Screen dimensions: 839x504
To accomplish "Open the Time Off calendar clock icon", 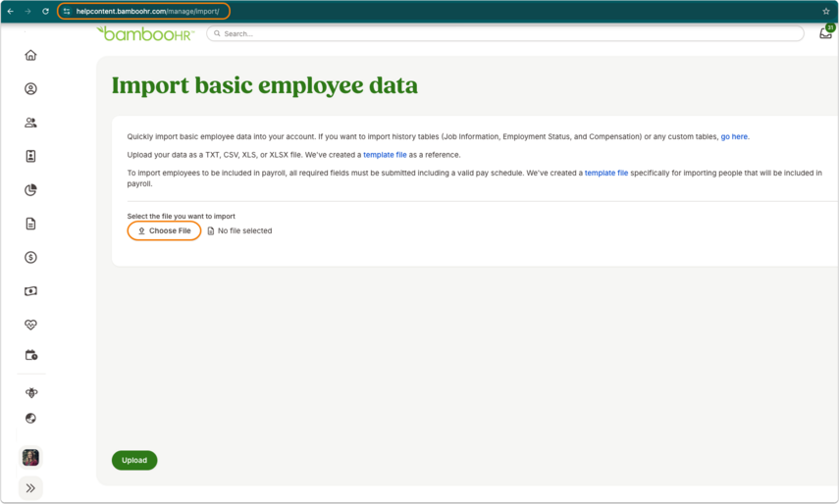I will [x=31, y=355].
